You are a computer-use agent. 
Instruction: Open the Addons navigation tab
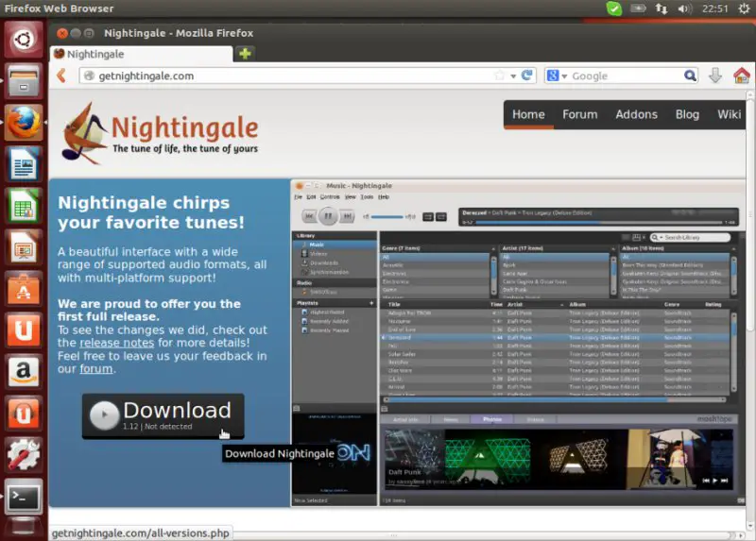636,114
